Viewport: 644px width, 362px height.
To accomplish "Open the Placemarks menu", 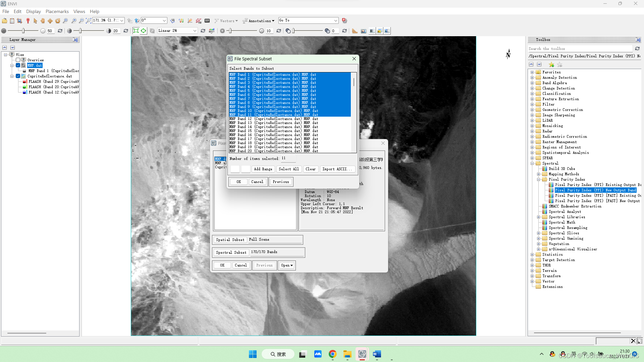I will point(57,11).
